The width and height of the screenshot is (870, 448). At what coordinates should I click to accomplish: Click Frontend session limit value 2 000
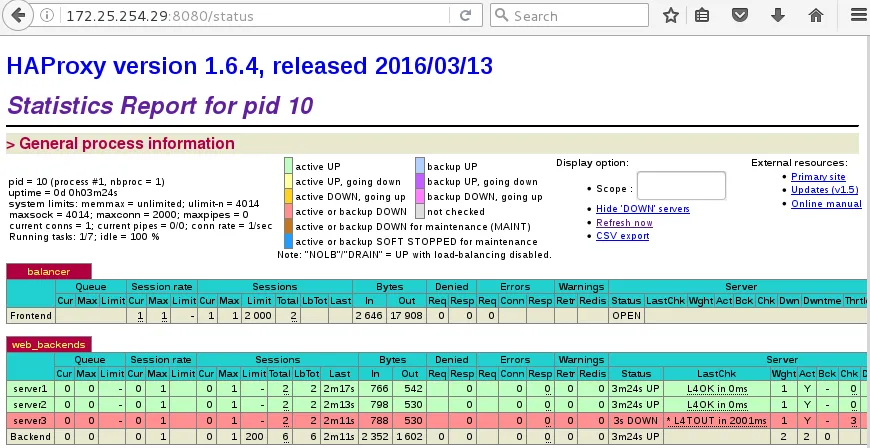click(x=257, y=315)
